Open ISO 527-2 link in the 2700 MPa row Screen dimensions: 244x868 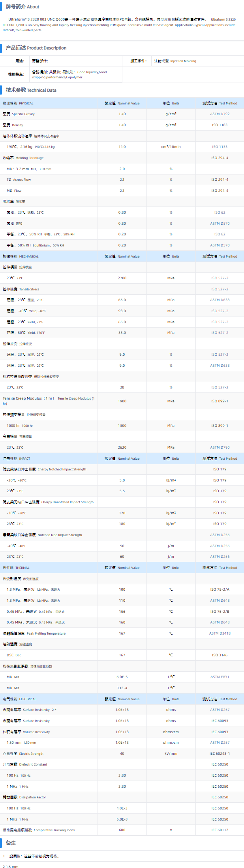(220, 278)
